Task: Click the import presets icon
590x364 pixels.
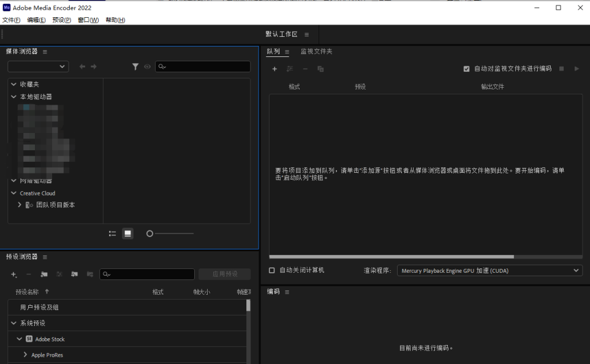Action: [75, 275]
